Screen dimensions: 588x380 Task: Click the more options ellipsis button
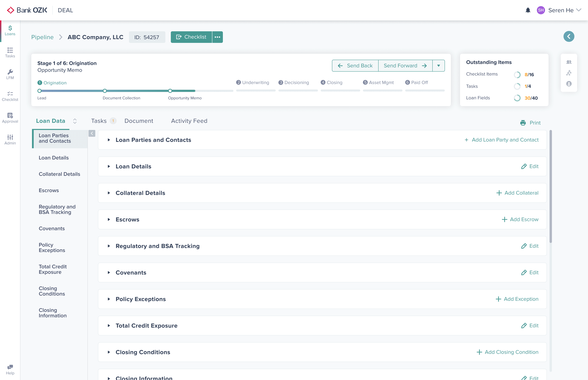[217, 37]
